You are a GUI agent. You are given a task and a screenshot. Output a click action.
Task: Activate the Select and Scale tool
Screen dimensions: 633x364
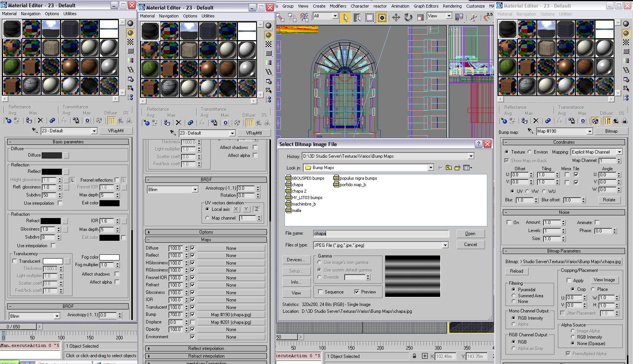tap(420, 17)
